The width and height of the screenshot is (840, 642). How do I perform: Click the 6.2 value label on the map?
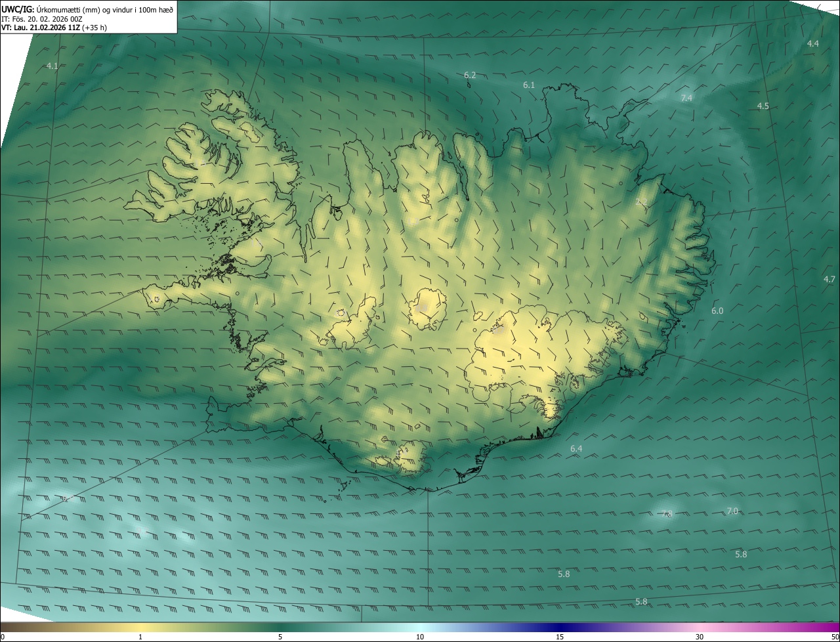[x=470, y=75]
